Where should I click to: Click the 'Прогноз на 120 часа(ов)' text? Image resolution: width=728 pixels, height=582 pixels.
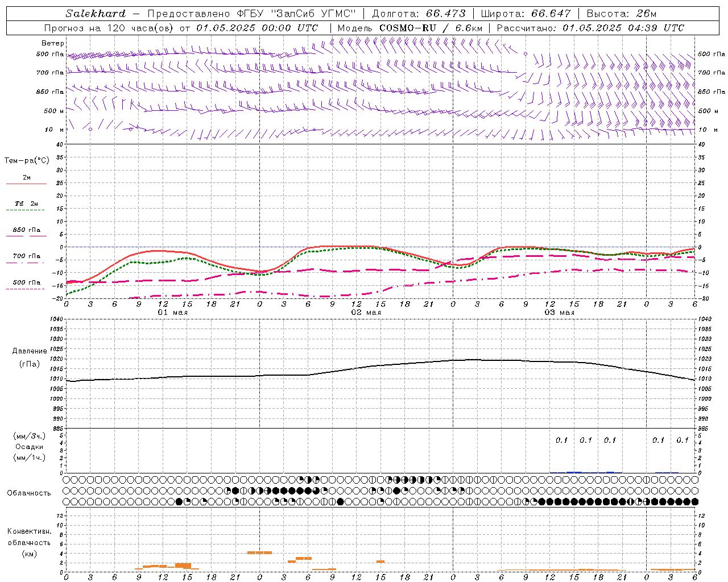[109, 28]
